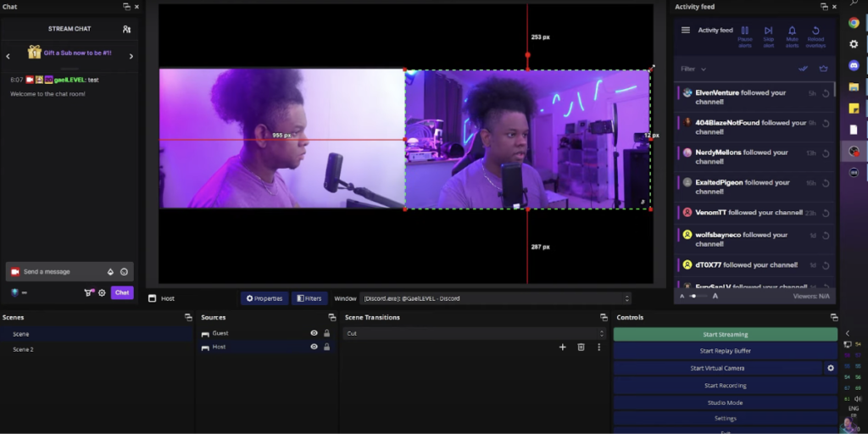
Task: Open Bits icon in chat message box
Action: pos(110,272)
